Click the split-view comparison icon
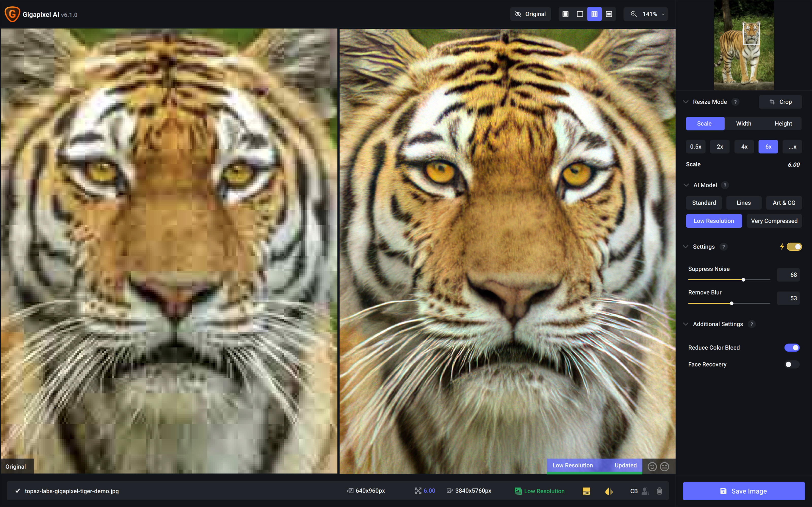 [x=579, y=14]
